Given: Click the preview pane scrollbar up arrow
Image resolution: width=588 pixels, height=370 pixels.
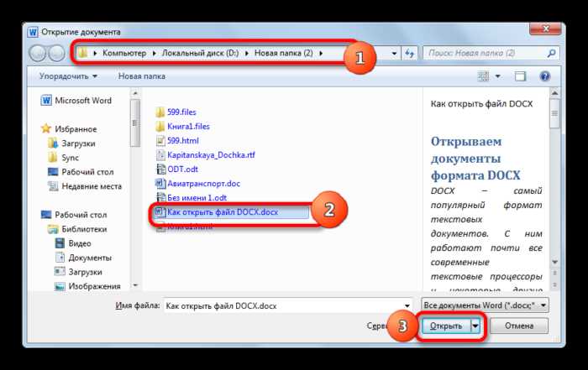Looking at the screenshot, I should [554, 93].
